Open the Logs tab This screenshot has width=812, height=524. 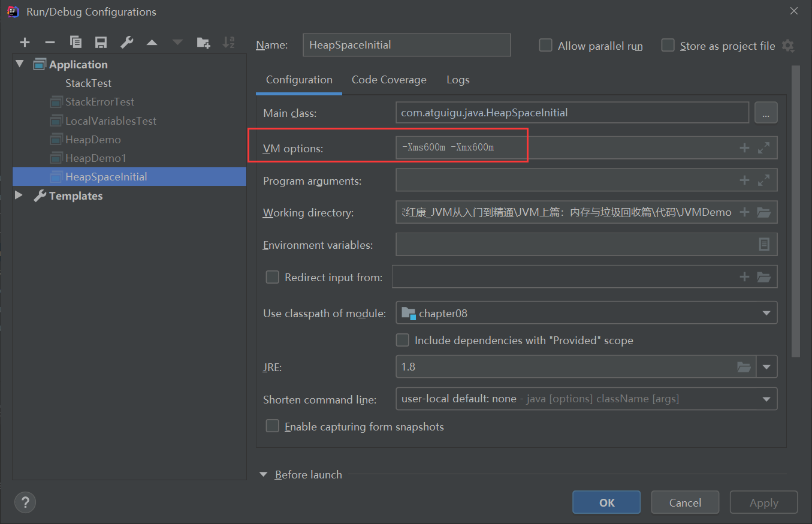(x=458, y=80)
